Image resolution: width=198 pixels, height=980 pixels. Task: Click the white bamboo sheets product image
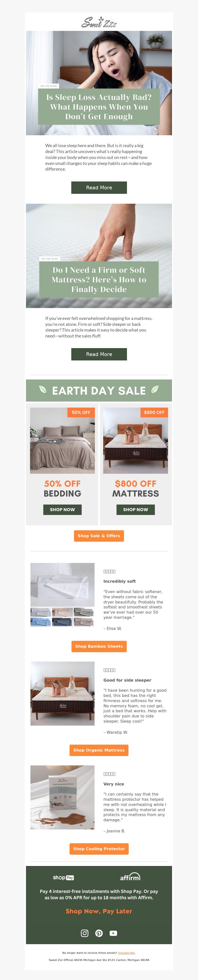tap(62, 585)
